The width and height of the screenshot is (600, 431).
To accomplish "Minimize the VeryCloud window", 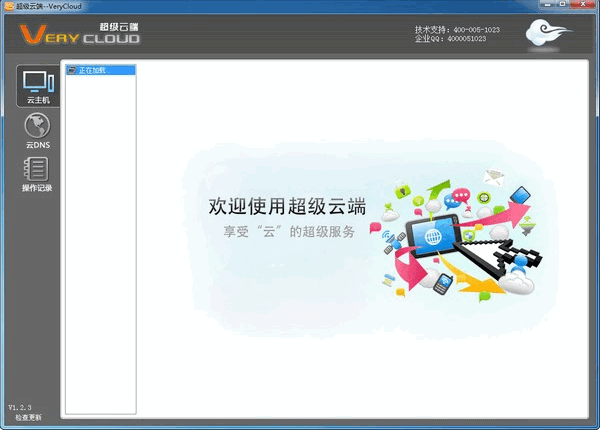I will (x=548, y=4).
